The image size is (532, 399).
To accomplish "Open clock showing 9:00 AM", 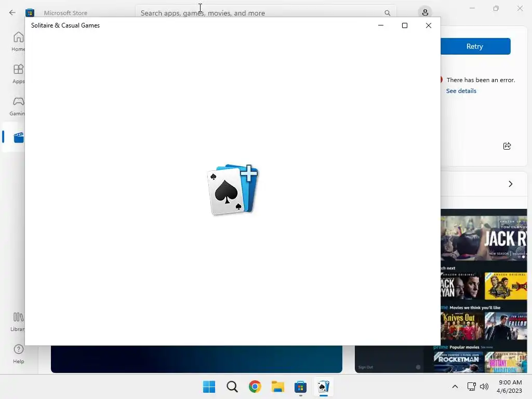I will [509, 387].
